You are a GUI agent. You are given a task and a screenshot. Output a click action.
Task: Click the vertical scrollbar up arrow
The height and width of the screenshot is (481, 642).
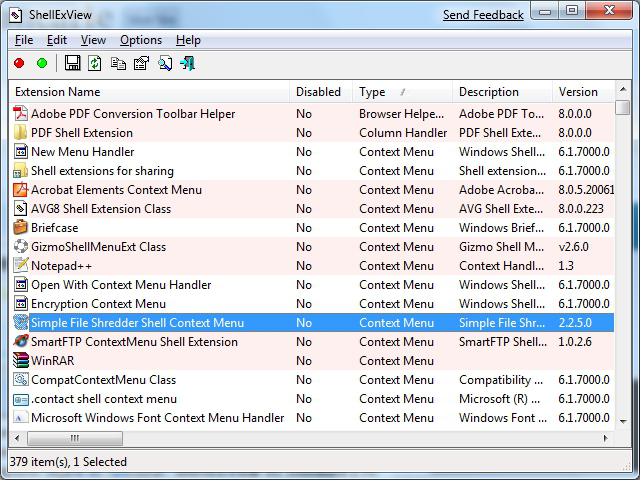[x=623, y=89]
